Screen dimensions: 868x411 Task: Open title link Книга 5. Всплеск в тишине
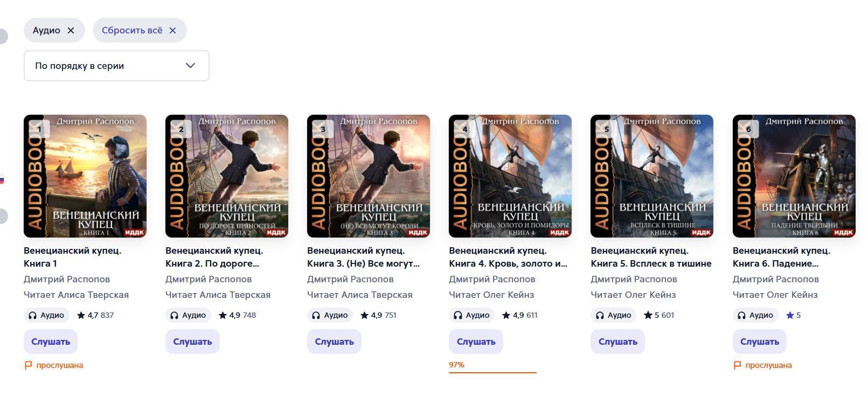[651, 257]
